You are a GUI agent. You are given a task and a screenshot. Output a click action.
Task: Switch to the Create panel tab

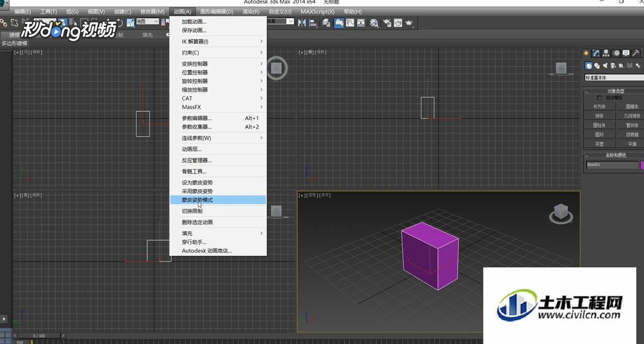click(x=586, y=53)
